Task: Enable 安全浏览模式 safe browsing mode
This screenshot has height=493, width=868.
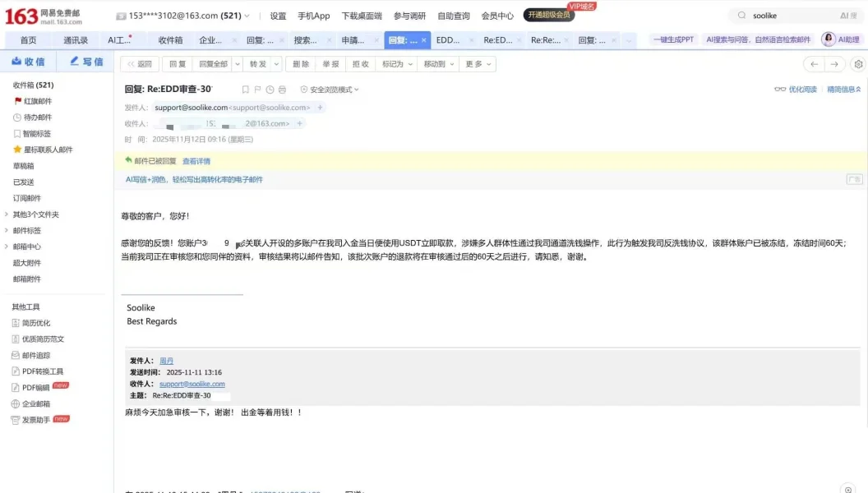Action: [x=328, y=89]
